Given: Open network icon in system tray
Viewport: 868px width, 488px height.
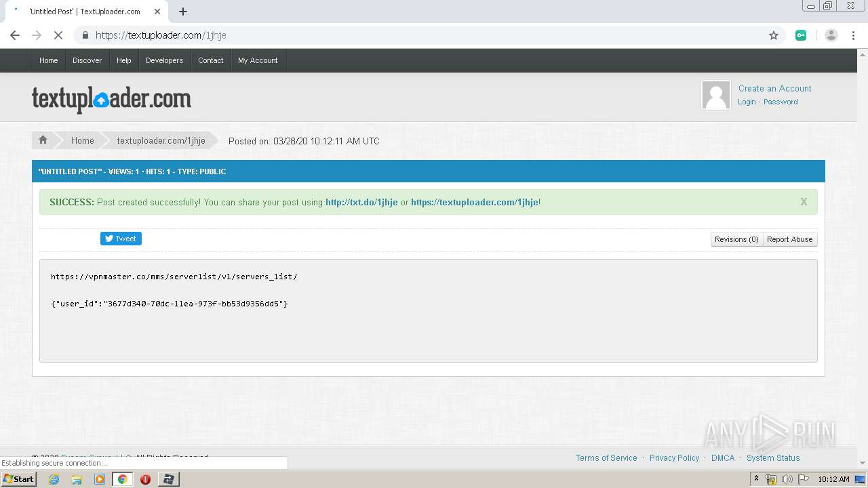Looking at the screenshot, I should pos(771,479).
